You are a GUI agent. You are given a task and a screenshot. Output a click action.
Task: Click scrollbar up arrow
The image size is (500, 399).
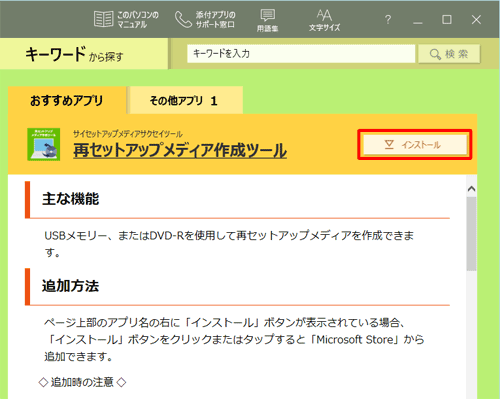point(471,189)
